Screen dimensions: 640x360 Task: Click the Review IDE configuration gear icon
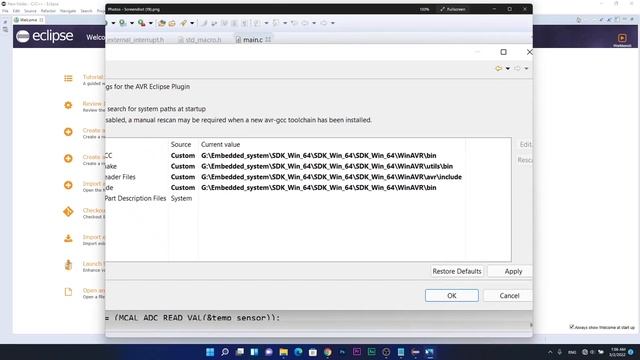[x=68, y=105]
